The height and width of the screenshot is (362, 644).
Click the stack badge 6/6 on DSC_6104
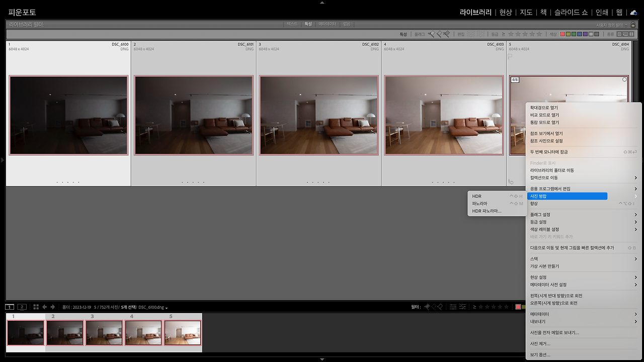[x=515, y=79]
